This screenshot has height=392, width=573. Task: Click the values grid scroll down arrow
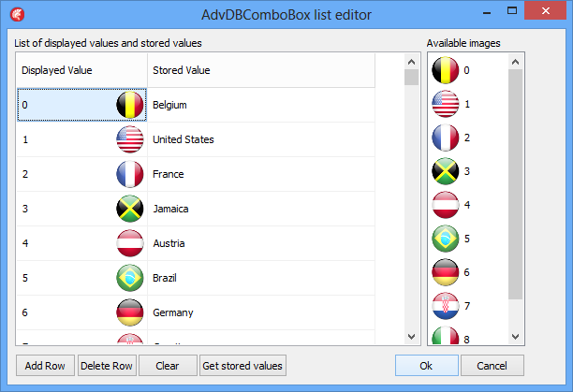click(411, 336)
